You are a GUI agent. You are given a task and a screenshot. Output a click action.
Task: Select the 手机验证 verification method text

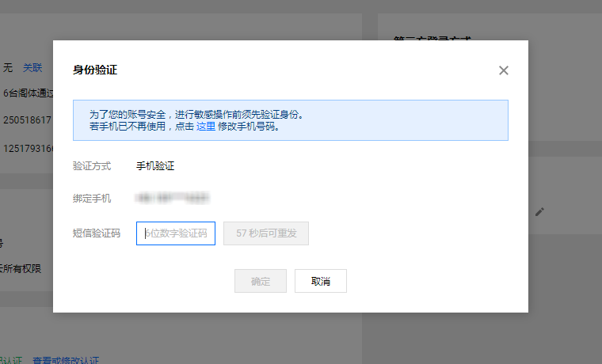tap(155, 166)
